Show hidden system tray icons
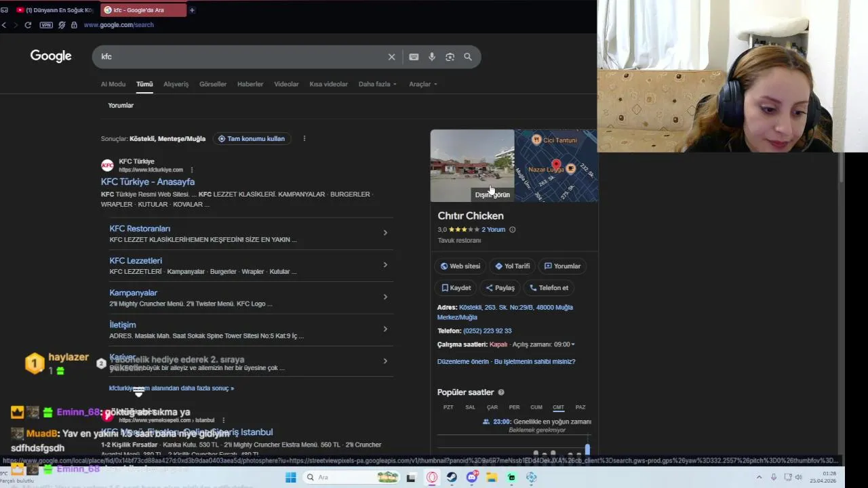This screenshot has height=488, width=868. click(x=759, y=477)
